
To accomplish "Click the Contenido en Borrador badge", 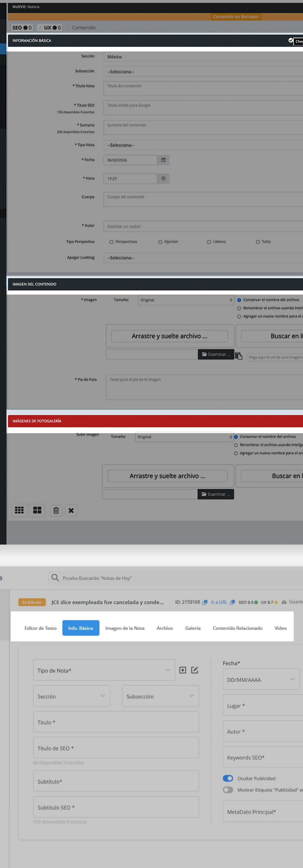I will (x=236, y=17).
